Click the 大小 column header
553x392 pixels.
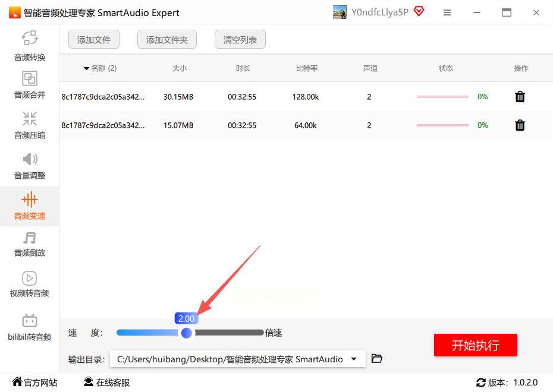click(x=180, y=68)
